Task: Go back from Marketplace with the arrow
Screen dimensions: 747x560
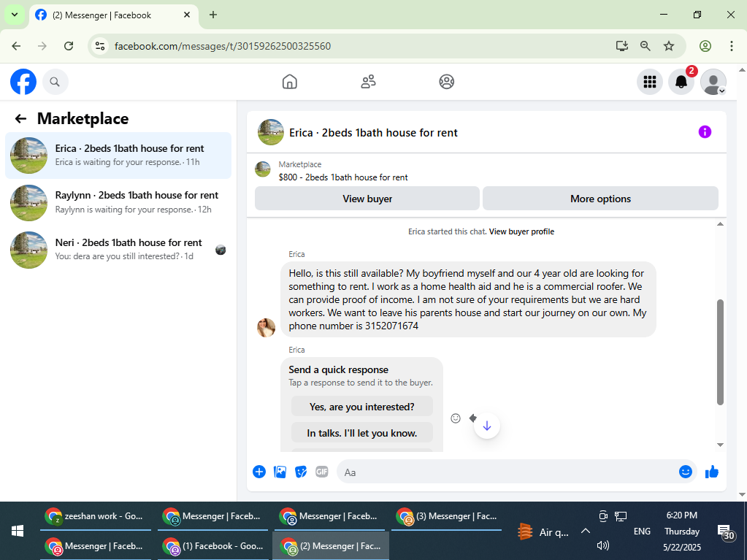Action: pos(20,118)
